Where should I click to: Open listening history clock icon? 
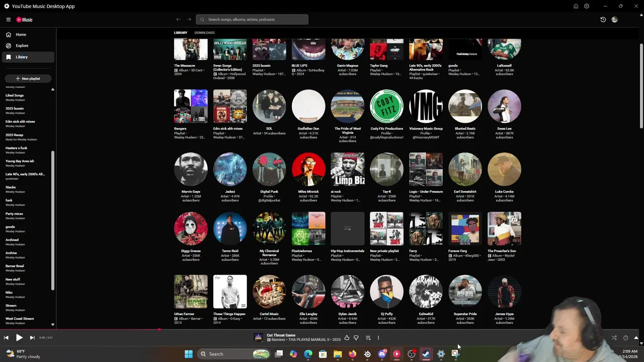point(603,20)
